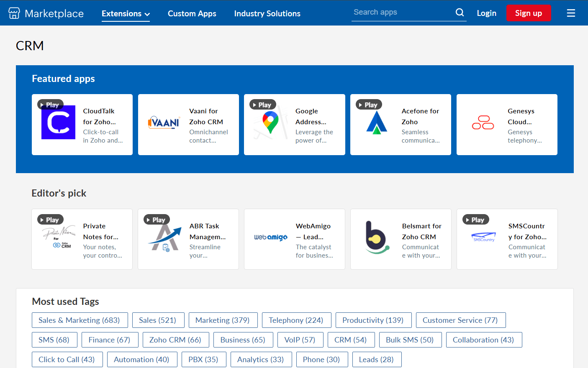Select the Zoho CRM (66) tag
Screen dimensions: 588x368
tap(176, 340)
